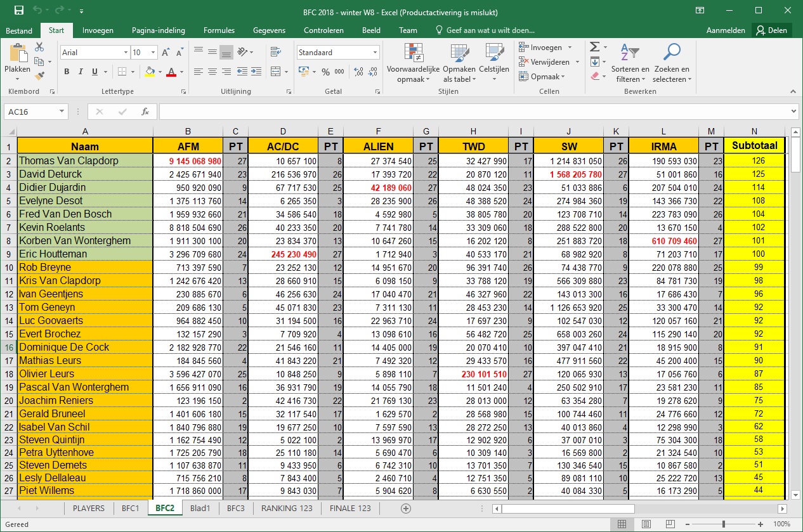
Task: Click the percent style icon
Action: click(325, 72)
